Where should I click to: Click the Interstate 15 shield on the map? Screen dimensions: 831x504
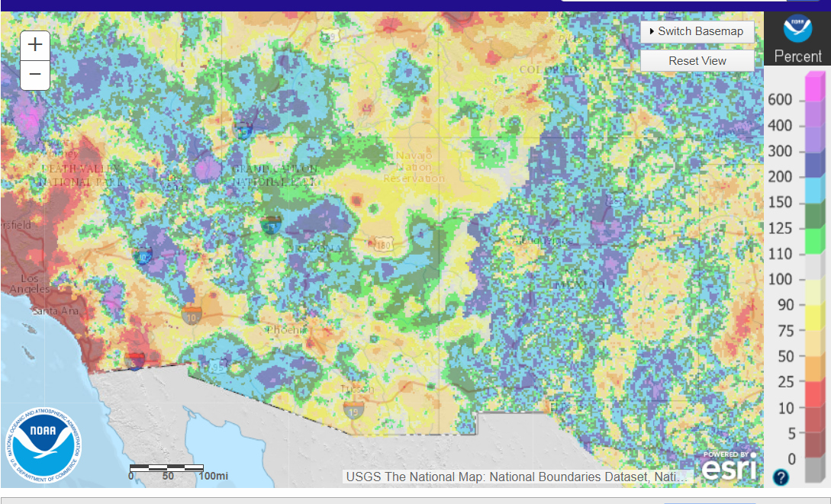(x=242, y=130)
